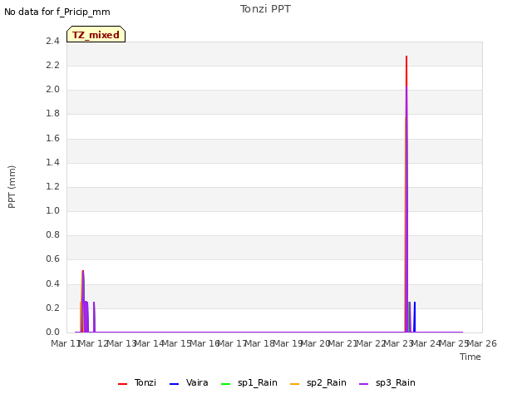Click the PPT (mm) y-axis label
The width and height of the screenshot is (532, 399).
(x=12, y=187)
